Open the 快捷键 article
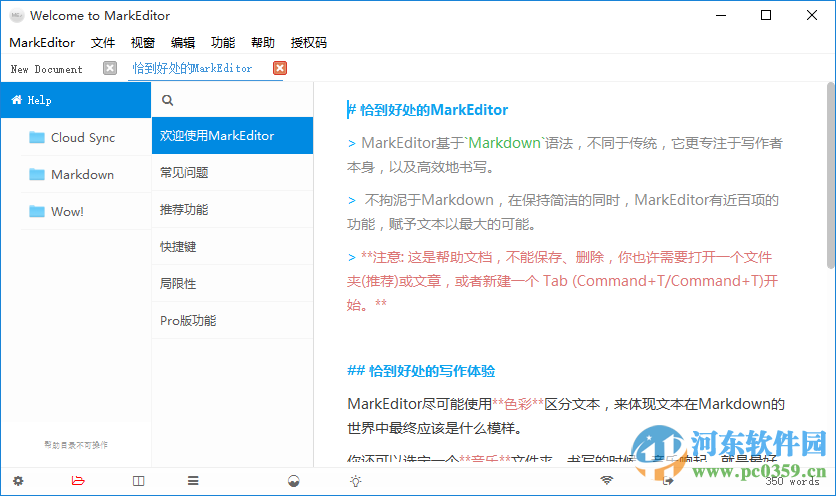Viewport: 836px width, 496px height. click(232, 246)
